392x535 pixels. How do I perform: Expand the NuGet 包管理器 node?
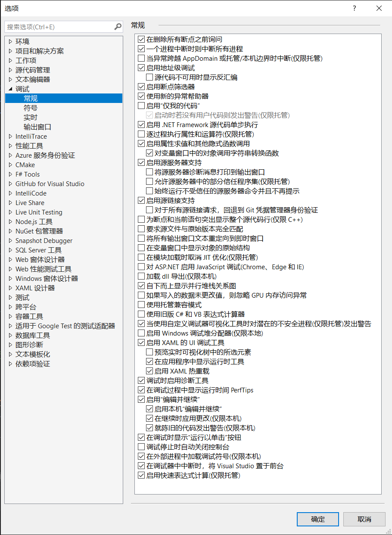point(10,231)
